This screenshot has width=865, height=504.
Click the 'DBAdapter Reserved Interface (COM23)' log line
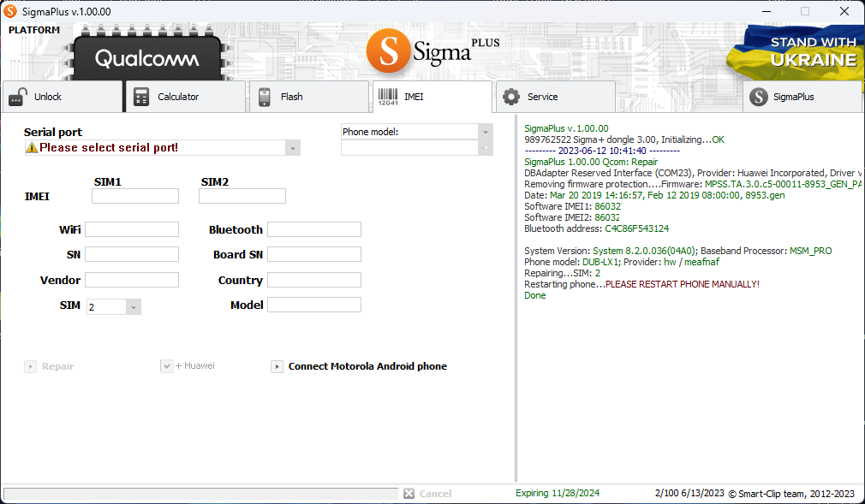click(692, 173)
